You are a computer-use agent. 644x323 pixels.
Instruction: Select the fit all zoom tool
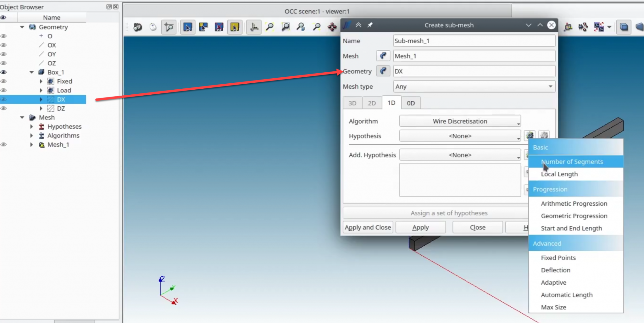click(x=269, y=27)
